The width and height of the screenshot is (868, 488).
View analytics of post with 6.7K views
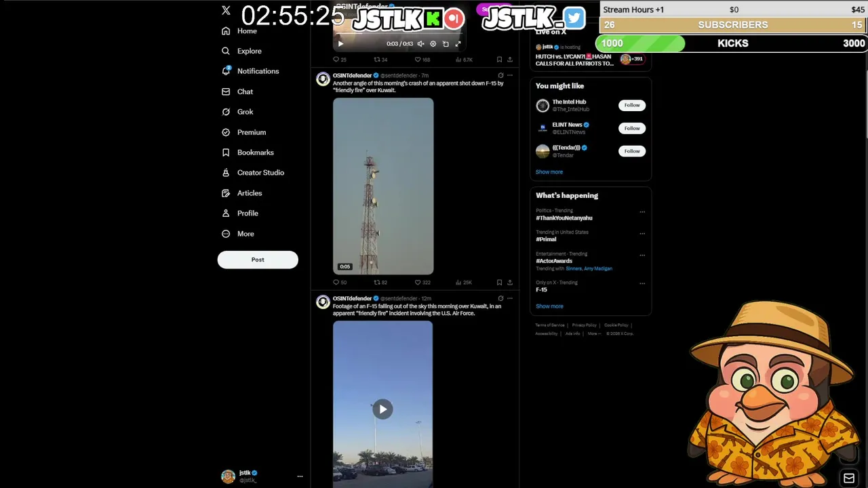point(464,60)
